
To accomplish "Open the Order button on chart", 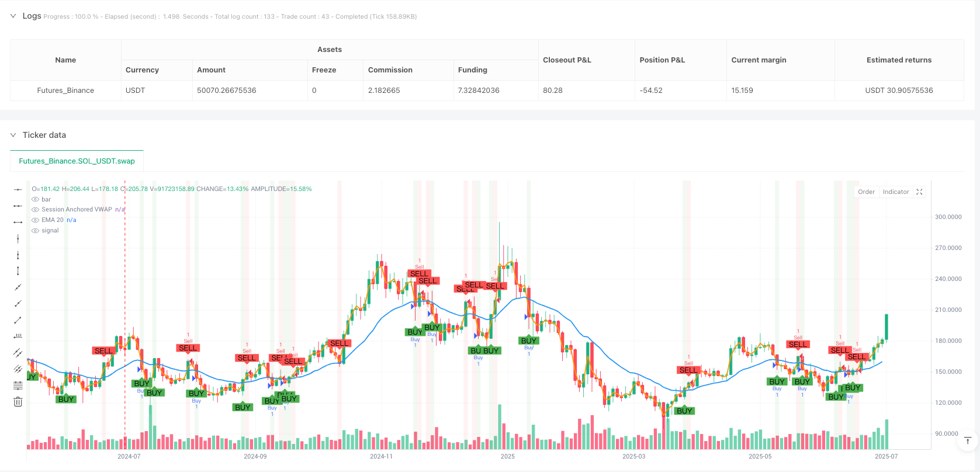I will coord(866,192).
